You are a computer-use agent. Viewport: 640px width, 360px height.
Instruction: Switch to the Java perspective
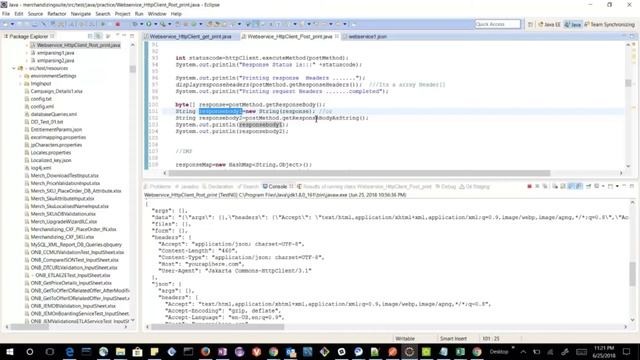pyautogui.click(x=573, y=24)
